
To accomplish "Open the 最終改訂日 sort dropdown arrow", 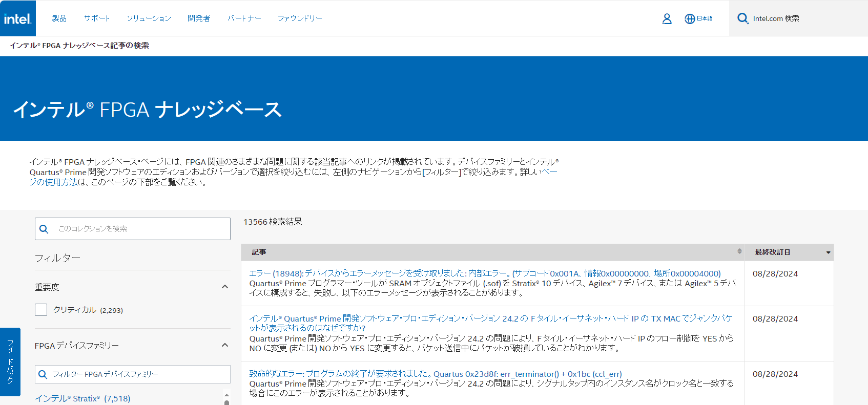I will pyautogui.click(x=828, y=252).
